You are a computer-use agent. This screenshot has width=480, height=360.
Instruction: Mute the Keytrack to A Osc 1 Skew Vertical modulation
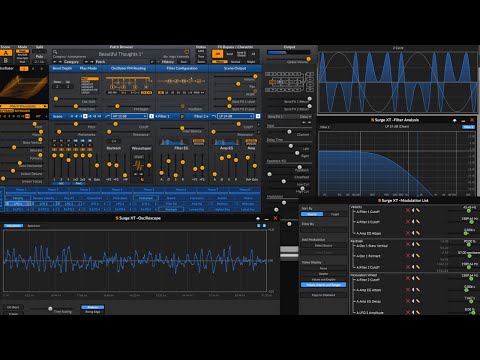[413, 244]
